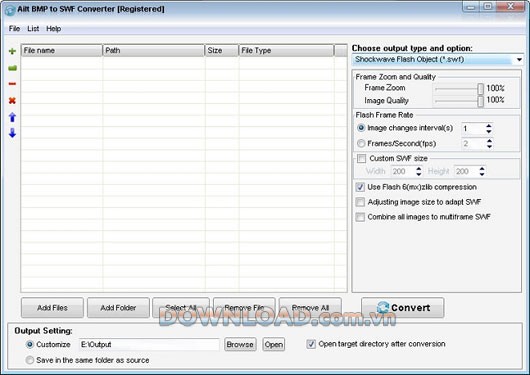Click the green plus add-file icon
This screenshot has height=375, width=530.
12,51
